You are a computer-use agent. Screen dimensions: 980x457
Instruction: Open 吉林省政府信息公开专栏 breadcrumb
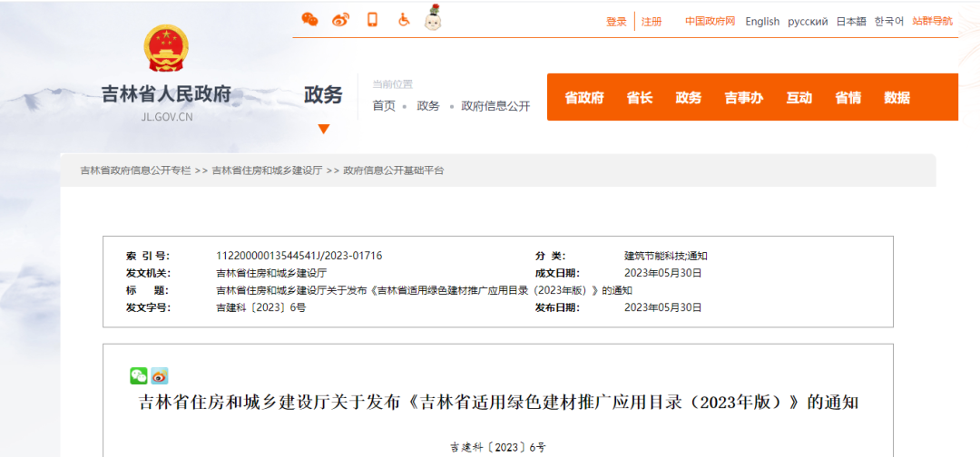(x=135, y=170)
